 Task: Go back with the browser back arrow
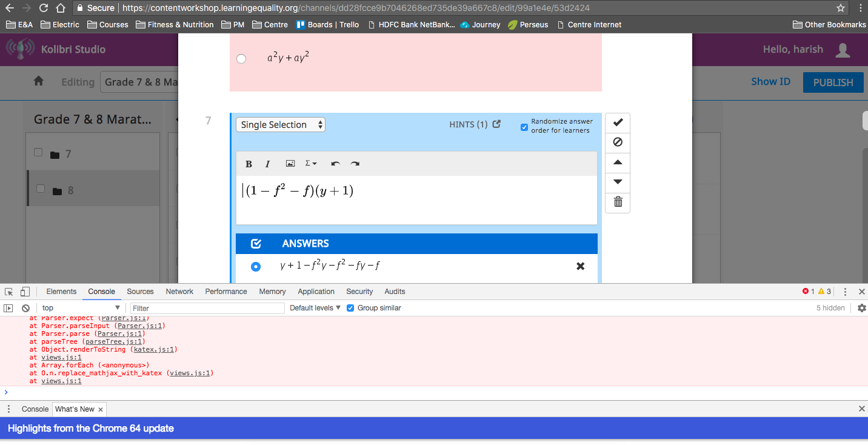pos(10,8)
